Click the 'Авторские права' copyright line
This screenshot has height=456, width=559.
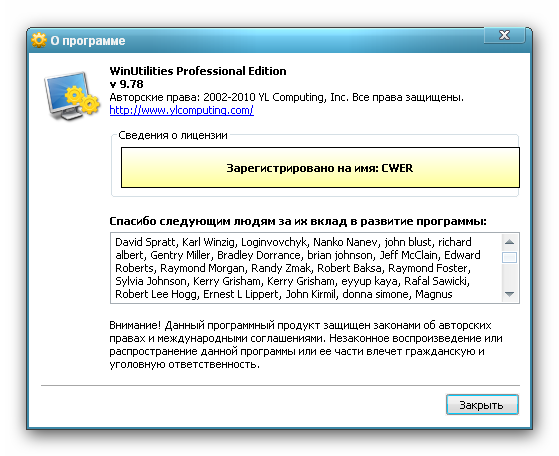pyautogui.click(x=287, y=97)
